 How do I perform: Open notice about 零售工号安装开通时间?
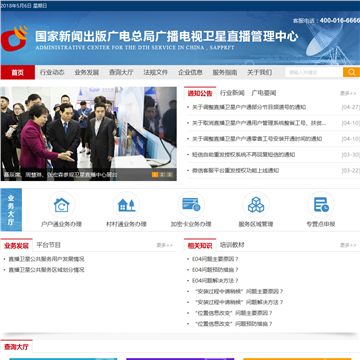(x=257, y=139)
